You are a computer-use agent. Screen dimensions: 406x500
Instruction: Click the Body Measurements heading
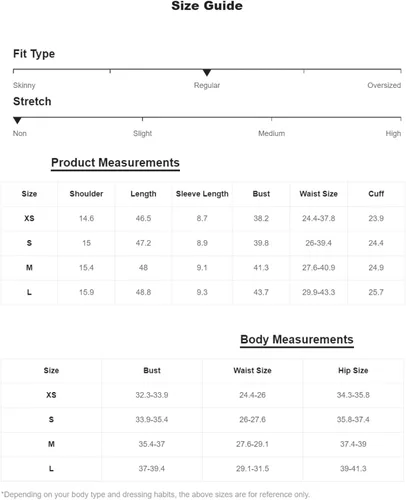point(297,339)
